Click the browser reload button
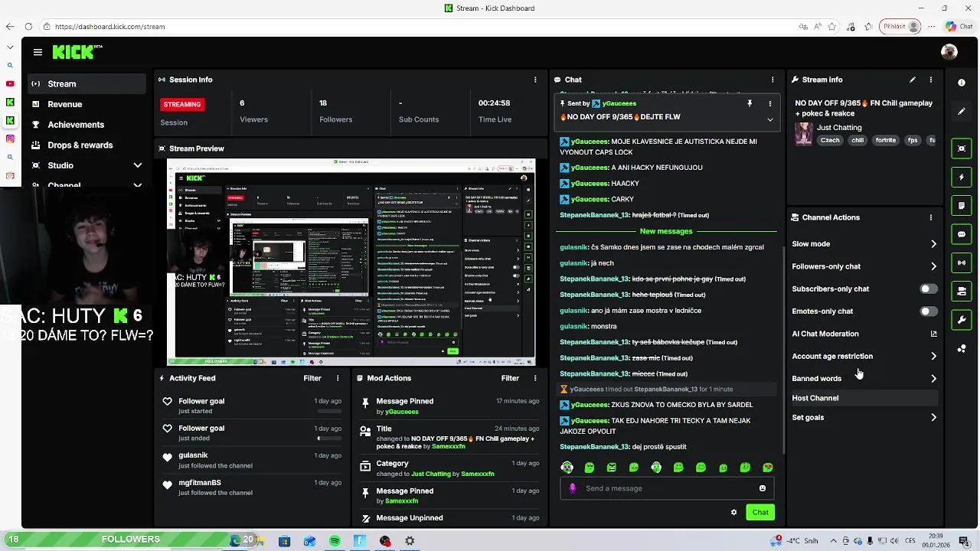The height and width of the screenshot is (551, 980). (x=28, y=26)
